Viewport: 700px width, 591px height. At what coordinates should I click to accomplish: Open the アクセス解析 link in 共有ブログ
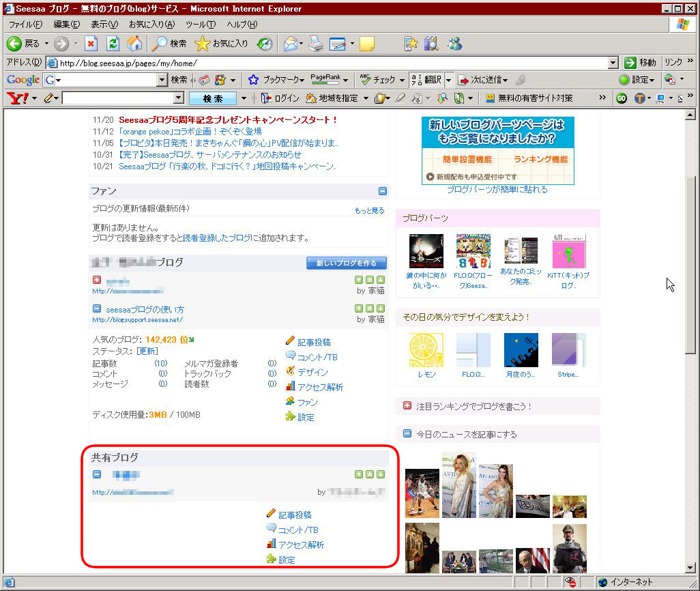[300, 545]
